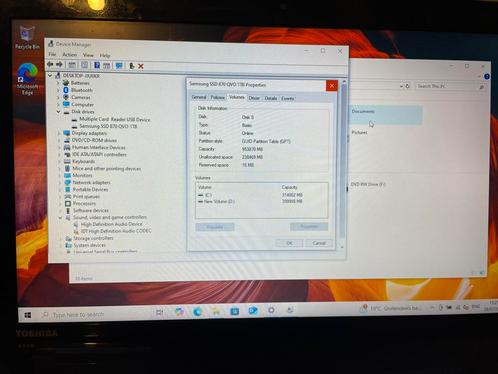Click Cancel in the SSD Properties dialog

pyautogui.click(x=319, y=243)
